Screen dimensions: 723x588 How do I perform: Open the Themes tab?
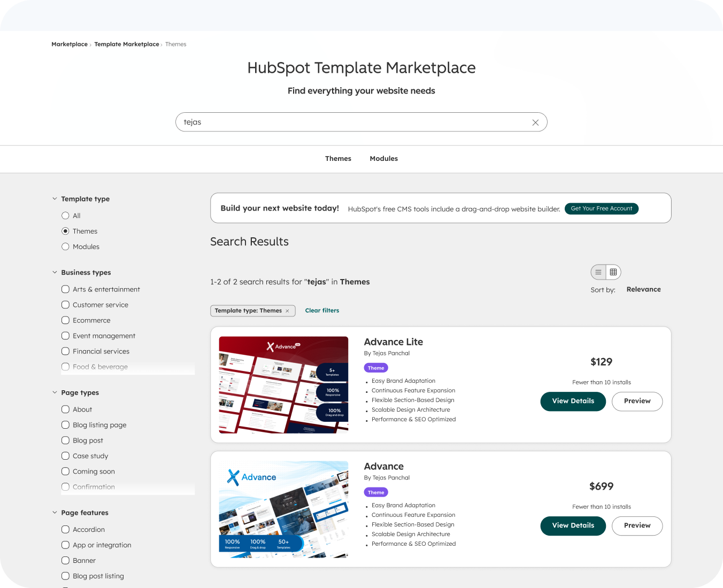pos(338,159)
